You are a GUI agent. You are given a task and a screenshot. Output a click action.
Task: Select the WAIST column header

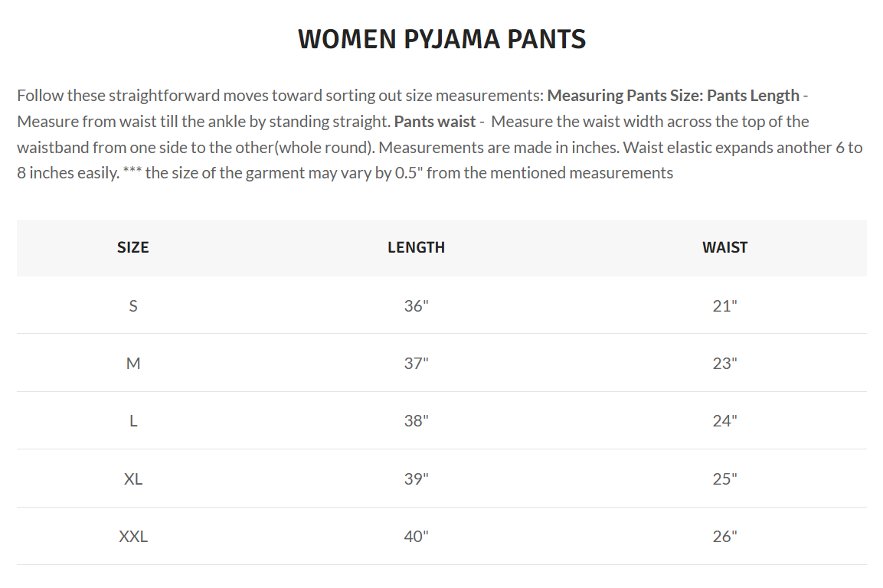(724, 247)
